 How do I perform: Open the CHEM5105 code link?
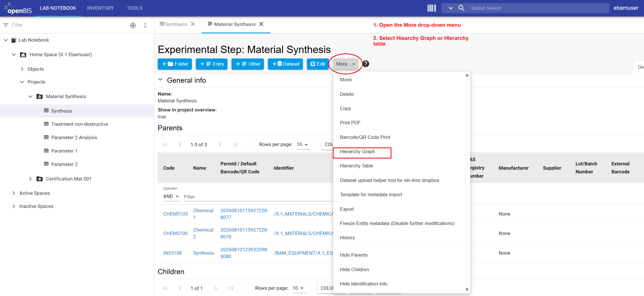click(x=175, y=214)
